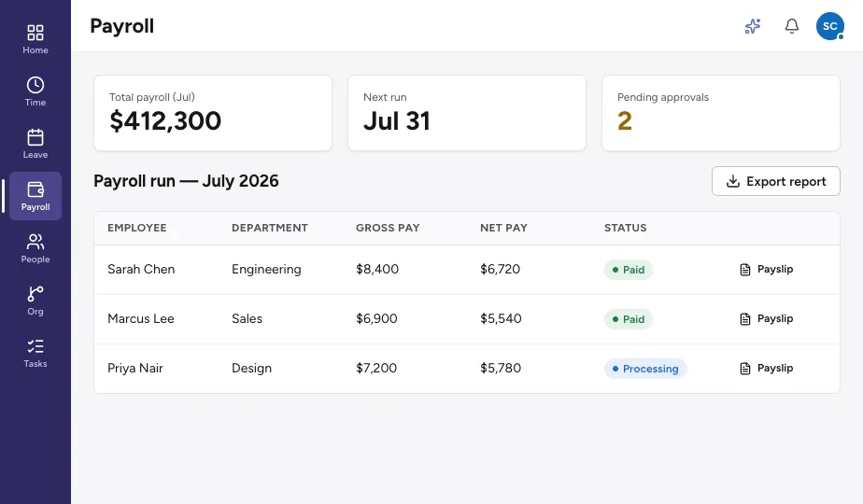Click the Pending approvals card
The height and width of the screenshot is (504, 863).
coord(721,113)
